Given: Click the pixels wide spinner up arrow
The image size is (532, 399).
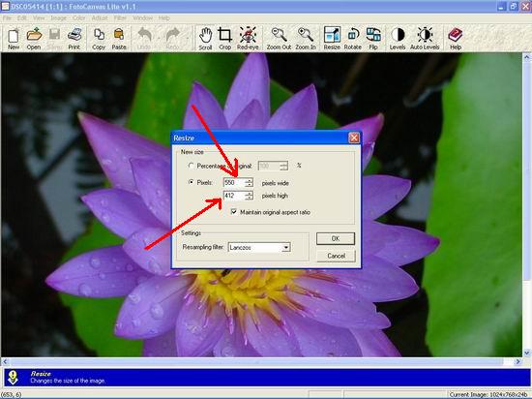Looking at the screenshot, I should 250,180.
